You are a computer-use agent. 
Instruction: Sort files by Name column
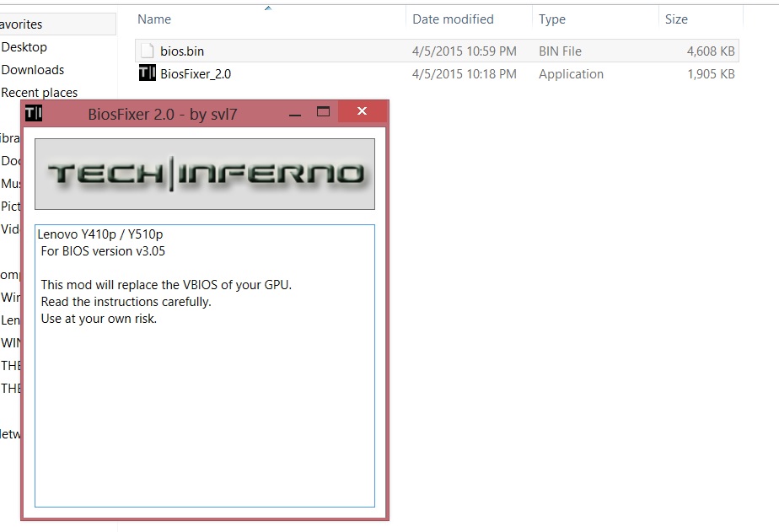tap(154, 19)
